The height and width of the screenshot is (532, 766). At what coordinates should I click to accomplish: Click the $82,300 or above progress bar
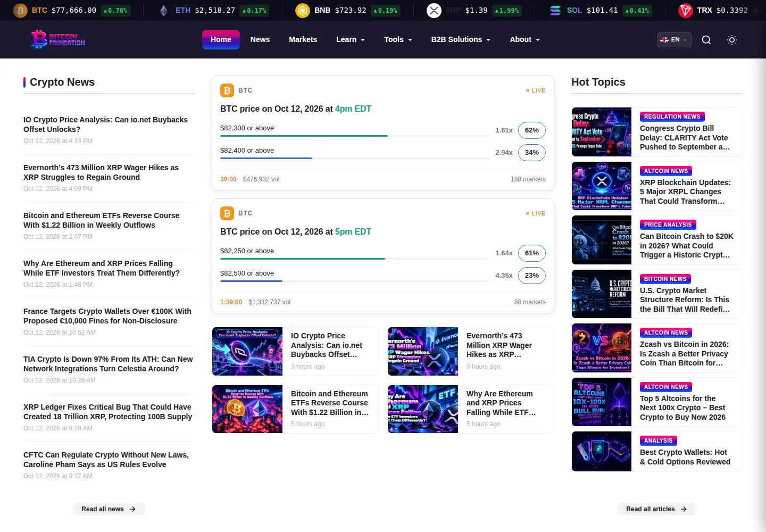point(355,136)
